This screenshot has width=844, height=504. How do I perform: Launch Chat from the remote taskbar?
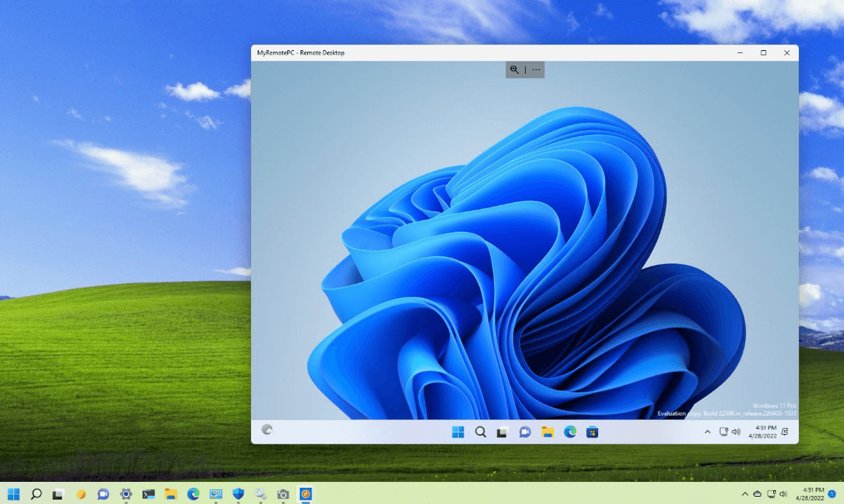pos(525,432)
